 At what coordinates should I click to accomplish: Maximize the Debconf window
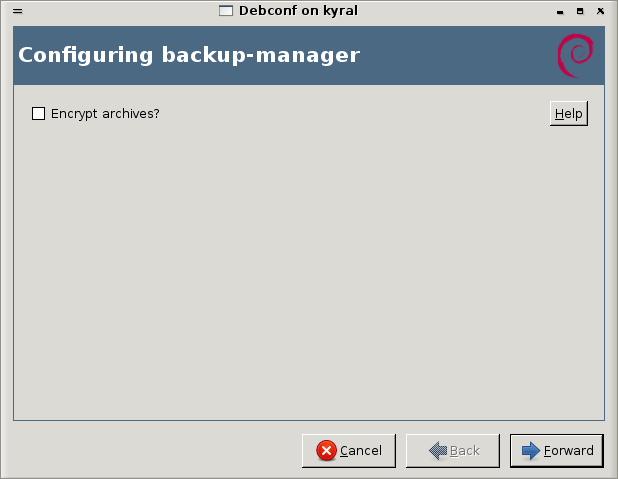click(x=581, y=11)
